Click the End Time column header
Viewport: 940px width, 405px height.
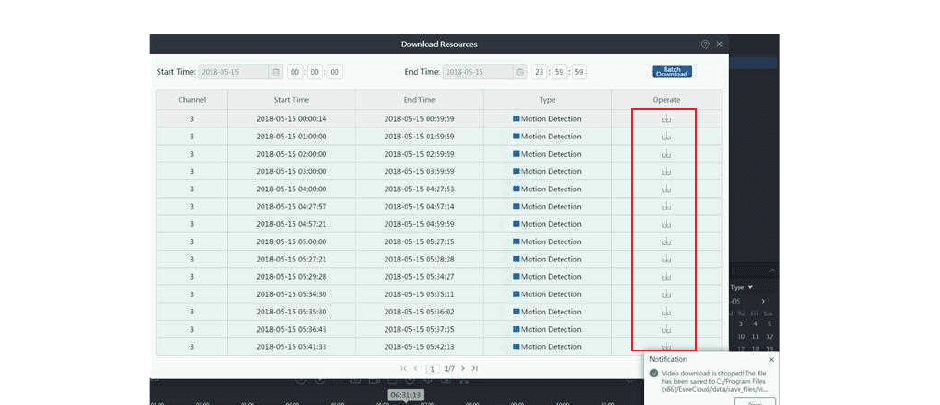click(x=420, y=100)
